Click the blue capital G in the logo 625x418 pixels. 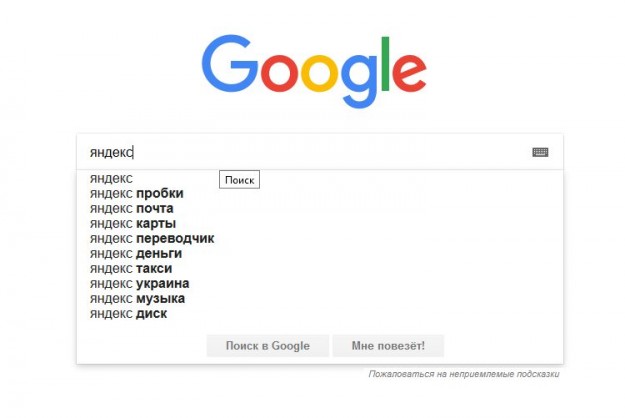click(228, 66)
